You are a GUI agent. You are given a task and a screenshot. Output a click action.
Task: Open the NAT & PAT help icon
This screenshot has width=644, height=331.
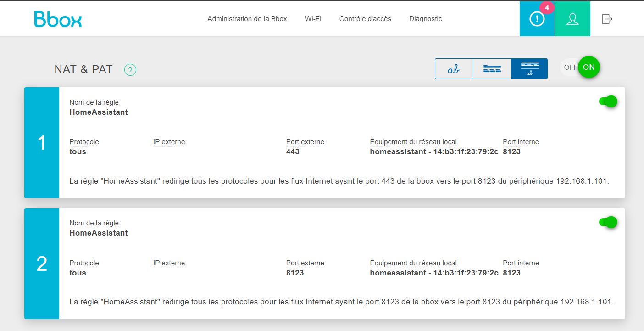(x=130, y=70)
